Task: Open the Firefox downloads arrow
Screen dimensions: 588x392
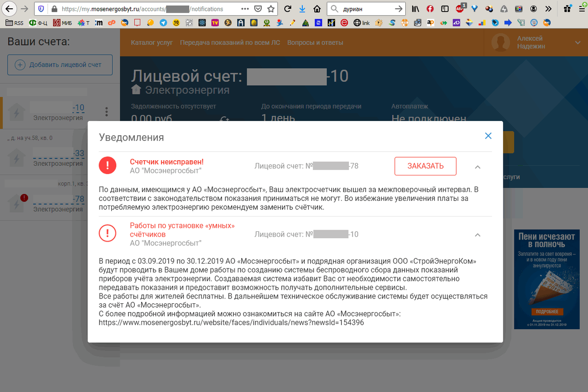Action: [302, 9]
